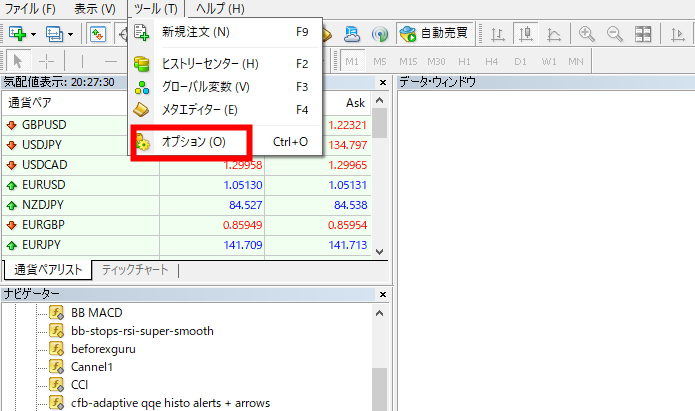Click the zoom out magnifier icon
The width and height of the screenshot is (695, 411).
click(615, 34)
